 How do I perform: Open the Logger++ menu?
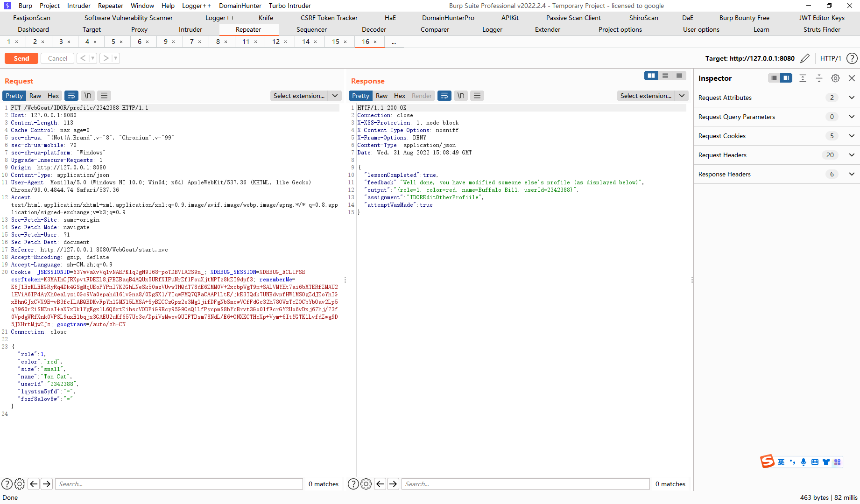pyautogui.click(x=197, y=6)
